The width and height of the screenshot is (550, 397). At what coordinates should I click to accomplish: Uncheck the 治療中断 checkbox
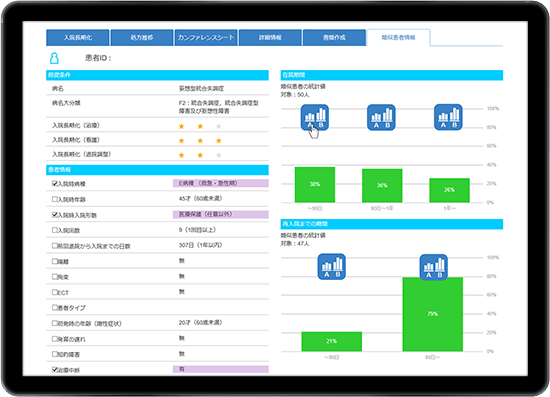(54, 369)
